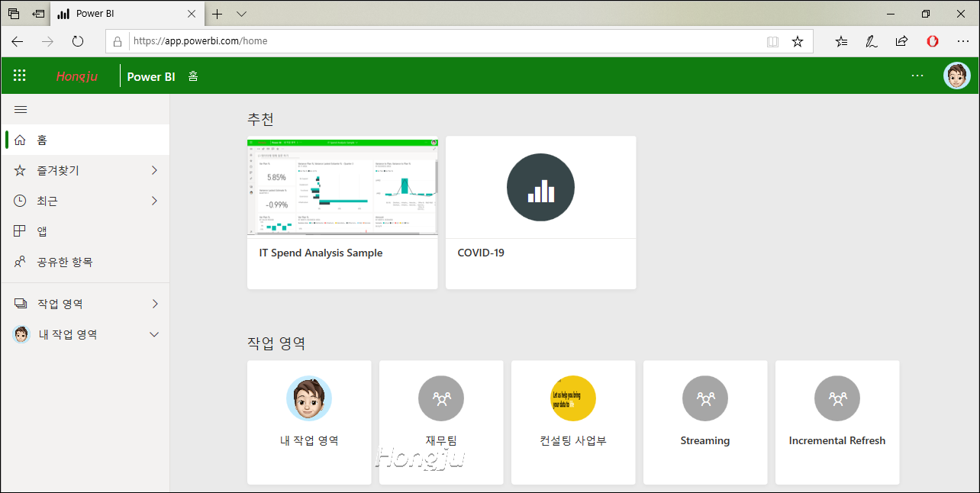Select 공유한 항목 in the navigation pane
Viewport: 980px width, 493px height.
pos(85,262)
